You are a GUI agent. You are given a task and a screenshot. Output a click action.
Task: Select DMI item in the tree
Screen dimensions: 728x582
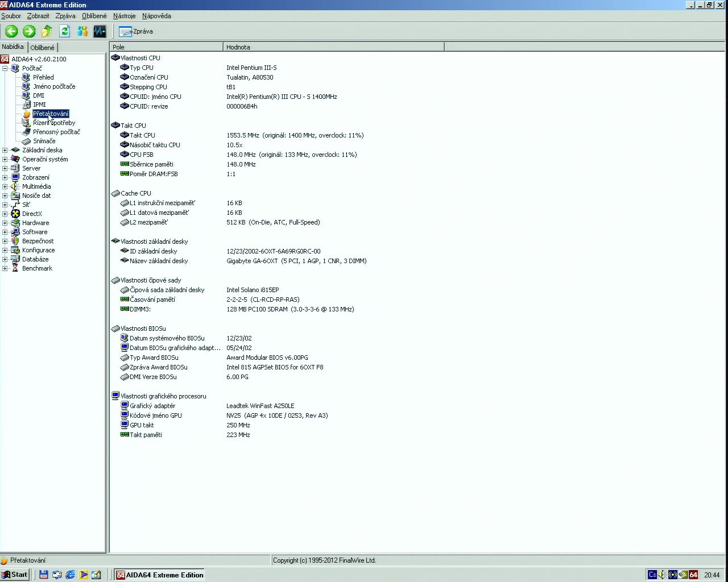(38, 95)
